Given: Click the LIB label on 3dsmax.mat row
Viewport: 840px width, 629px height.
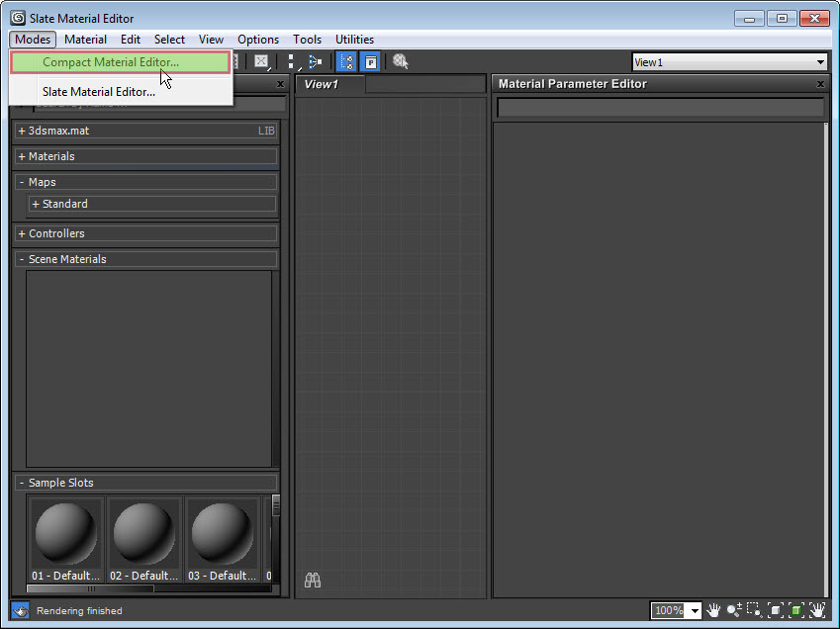Looking at the screenshot, I should tap(266, 131).
